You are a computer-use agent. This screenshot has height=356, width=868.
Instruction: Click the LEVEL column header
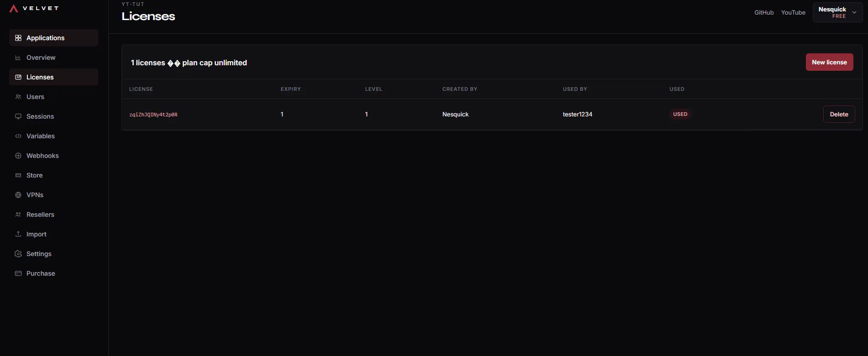tap(374, 89)
